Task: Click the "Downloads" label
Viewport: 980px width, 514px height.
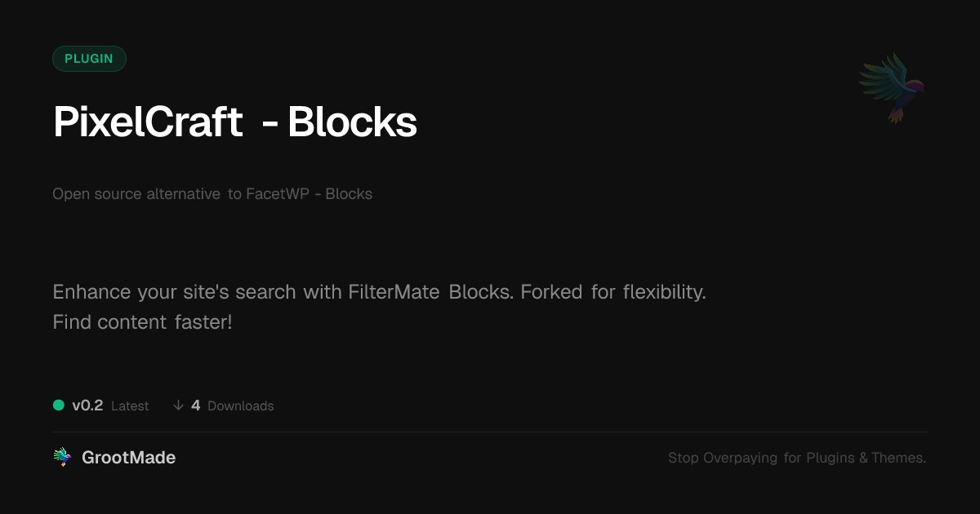Action: (241, 406)
